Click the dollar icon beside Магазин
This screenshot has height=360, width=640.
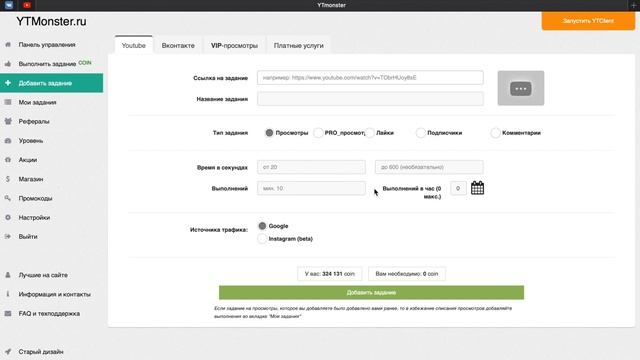coord(8,179)
